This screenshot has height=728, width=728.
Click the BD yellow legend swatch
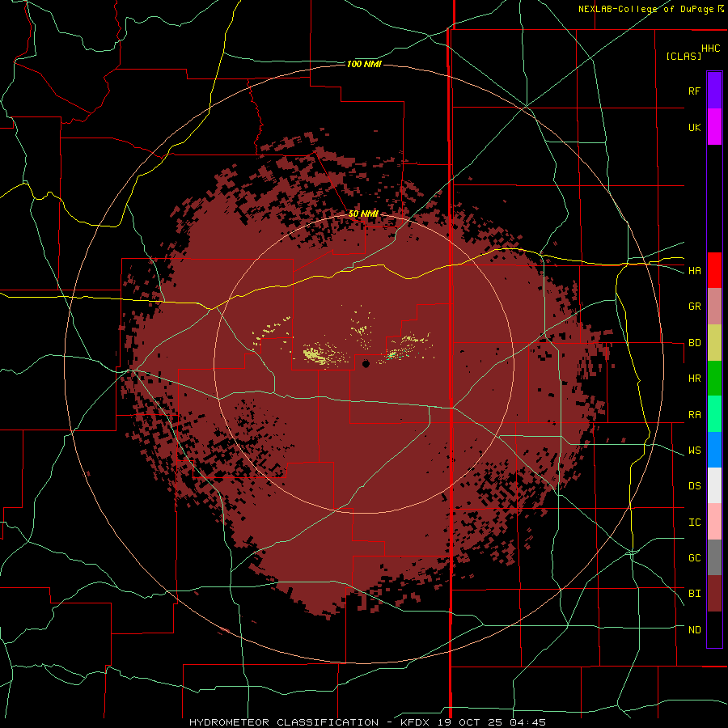[x=714, y=342]
